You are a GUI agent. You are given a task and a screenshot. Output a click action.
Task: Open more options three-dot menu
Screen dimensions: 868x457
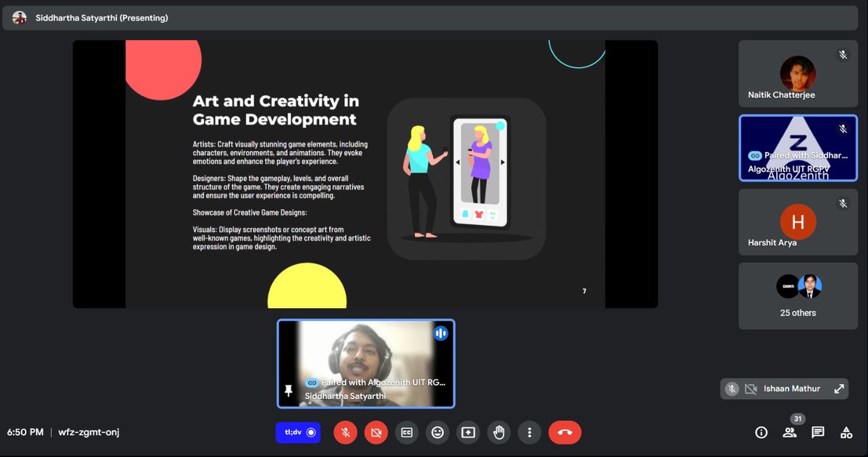[x=529, y=432]
